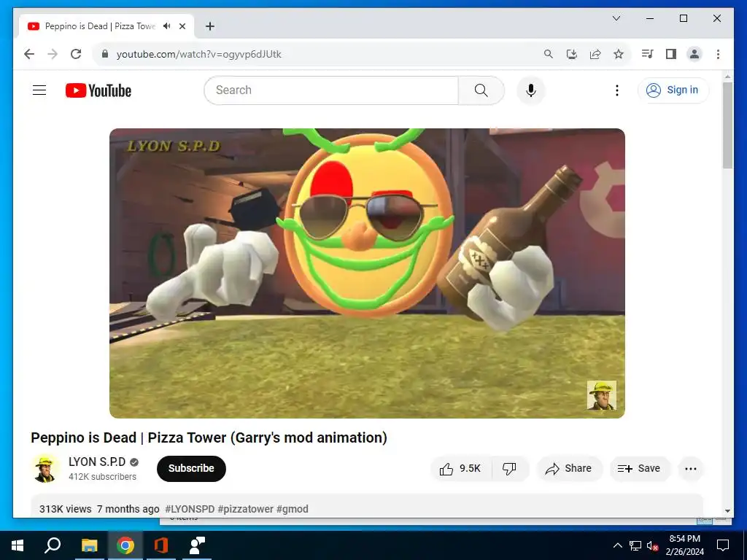Open muted volume icon in tray
Viewport: 747px width, 560px height.
tap(652, 545)
